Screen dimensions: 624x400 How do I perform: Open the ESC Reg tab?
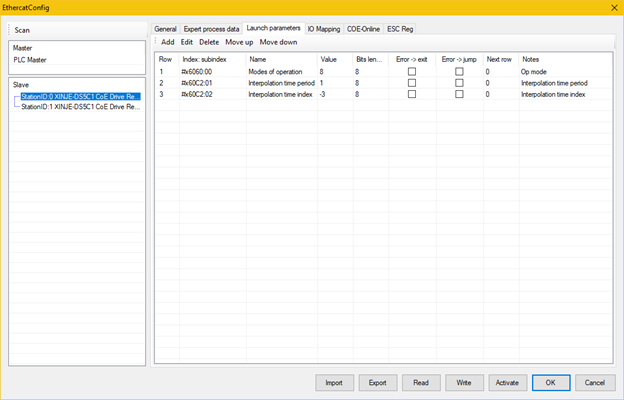(x=400, y=29)
